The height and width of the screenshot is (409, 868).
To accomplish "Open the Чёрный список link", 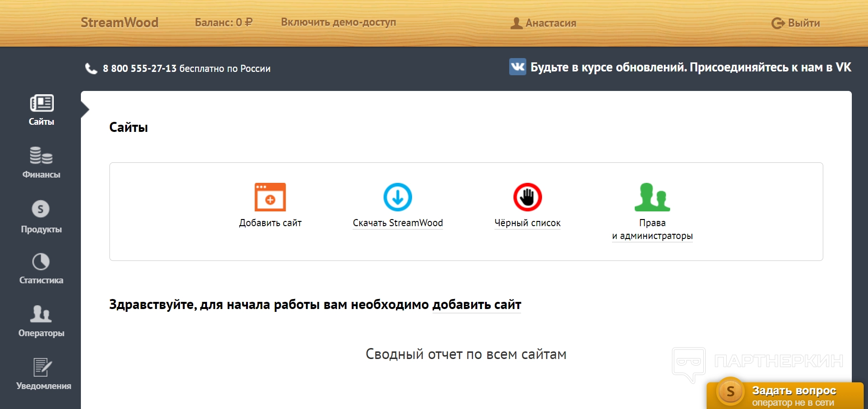I will tap(527, 223).
